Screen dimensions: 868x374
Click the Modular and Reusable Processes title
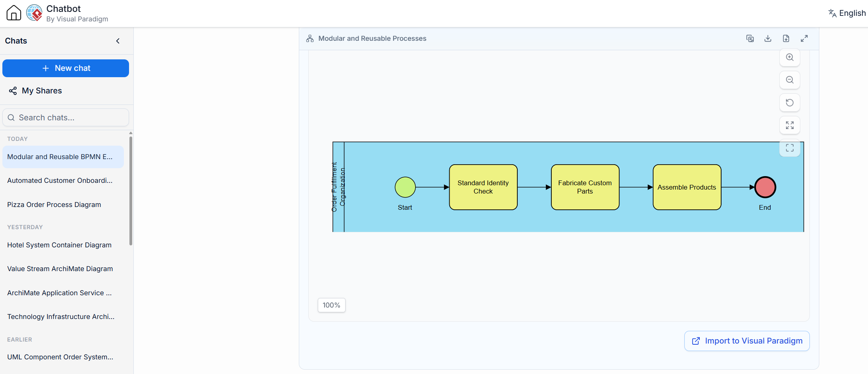click(372, 38)
